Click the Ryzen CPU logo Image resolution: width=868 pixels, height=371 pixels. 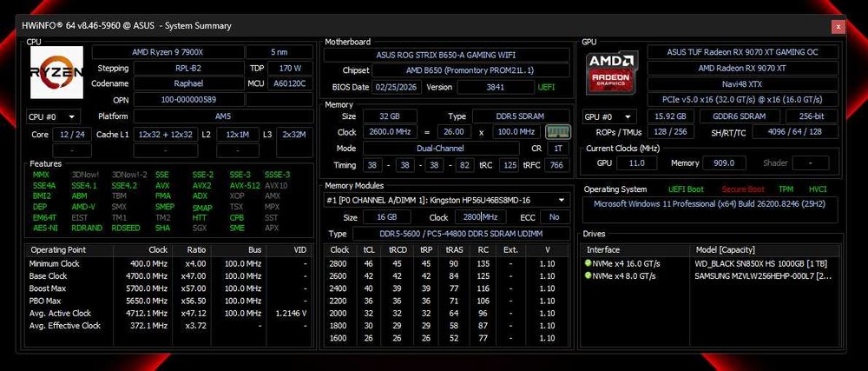pyautogui.click(x=56, y=72)
